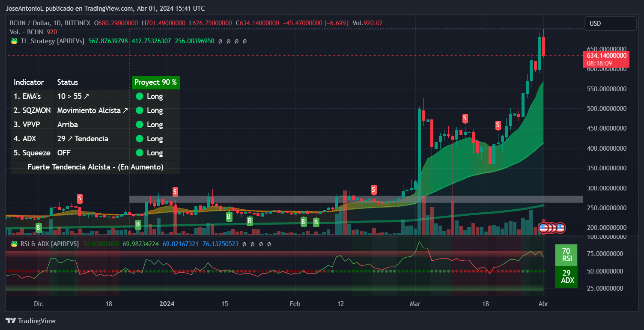This screenshot has width=644, height=330.
Task: Click the green B marker below the Feb candles
Action: [x=303, y=222]
